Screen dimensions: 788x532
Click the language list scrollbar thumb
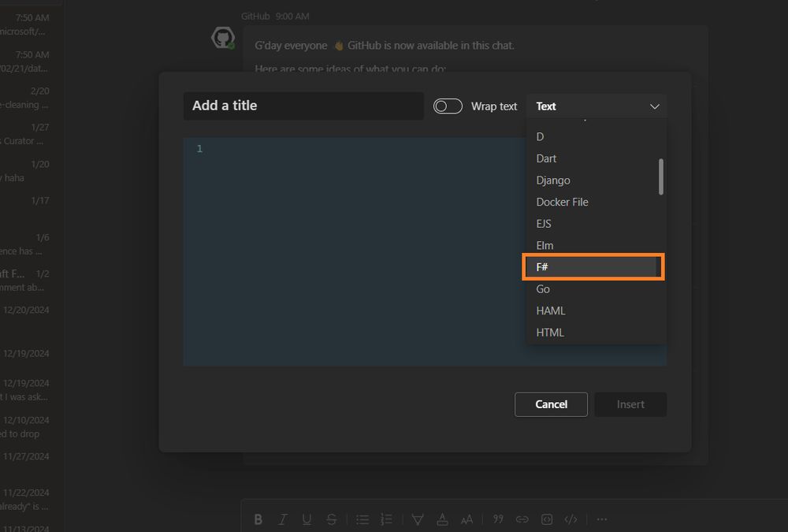click(661, 177)
